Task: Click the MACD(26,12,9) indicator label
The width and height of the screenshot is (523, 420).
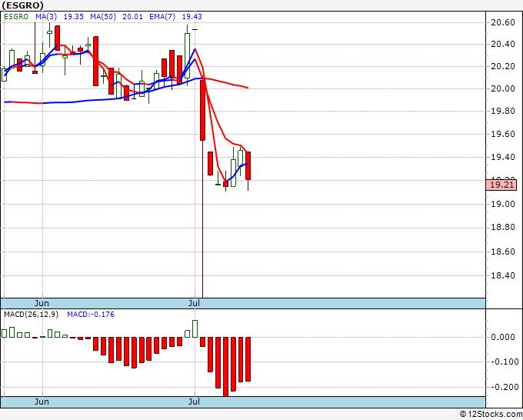Action: point(31,315)
